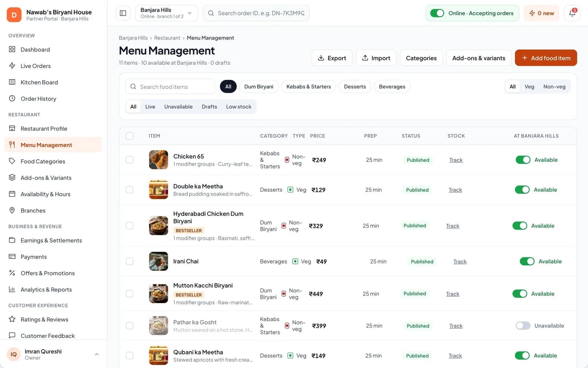Check the Hyderabadi Chicken Dum Biryani checkbox
The image size is (588, 368).
[129, 226]
